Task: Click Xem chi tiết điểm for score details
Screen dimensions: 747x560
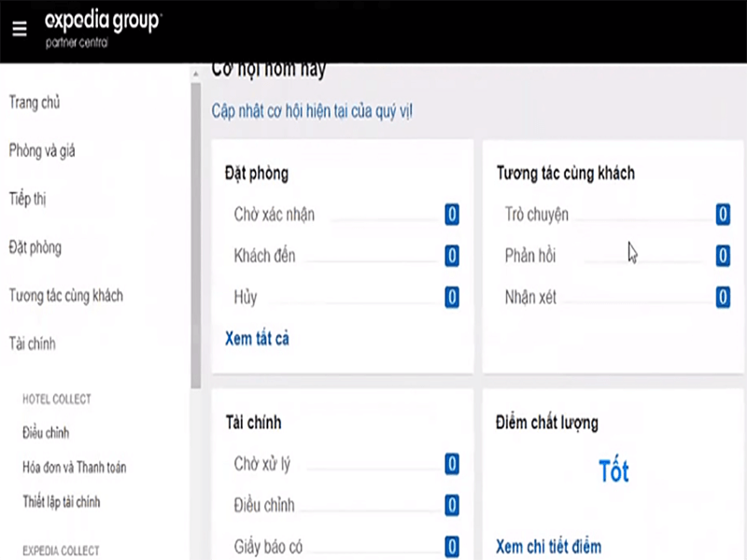Action: pos(548,547)
